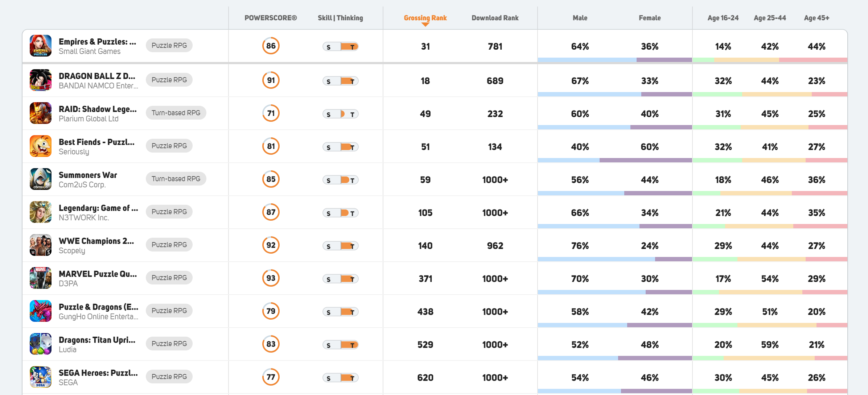
Task: Click publisher Plarium Global Ltd
Action: point(89,119)
